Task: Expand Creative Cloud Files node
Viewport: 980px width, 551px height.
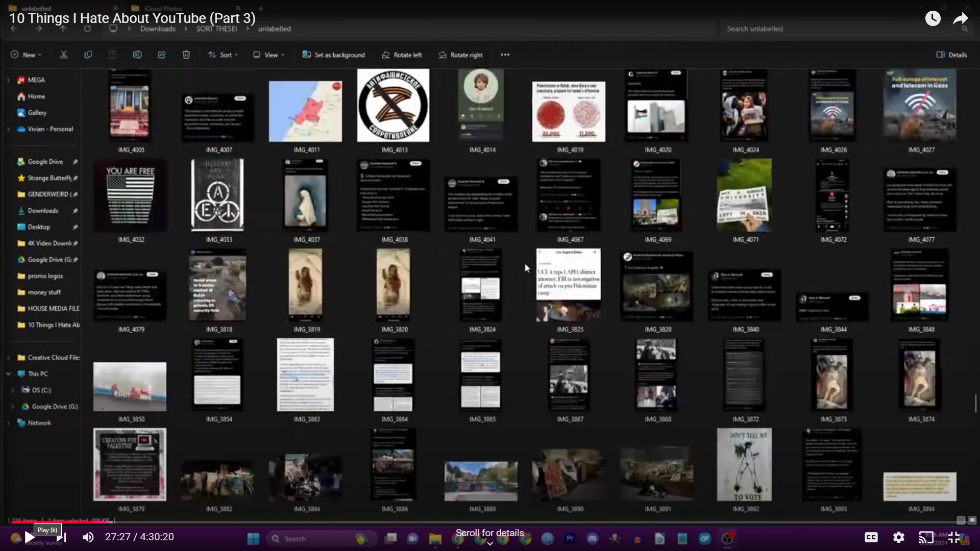Action: click(x=8, y=358)
